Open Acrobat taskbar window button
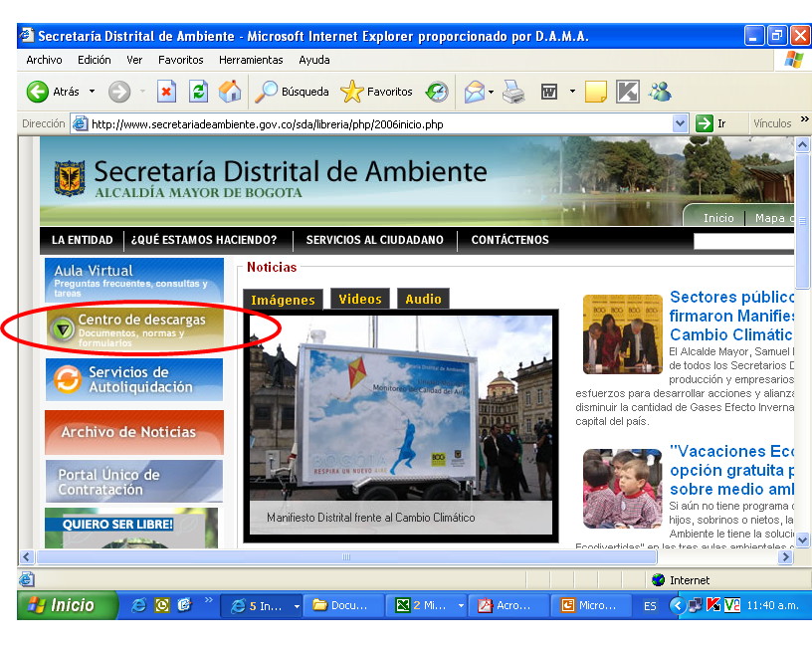The width and height of the screenshot is (812, 649). click(509, 605)
